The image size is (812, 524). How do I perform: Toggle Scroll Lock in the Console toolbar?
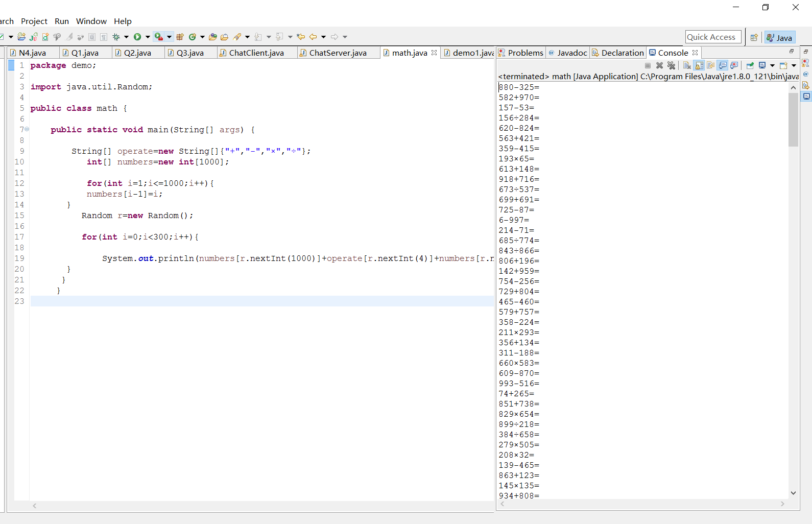pos(699,65)
